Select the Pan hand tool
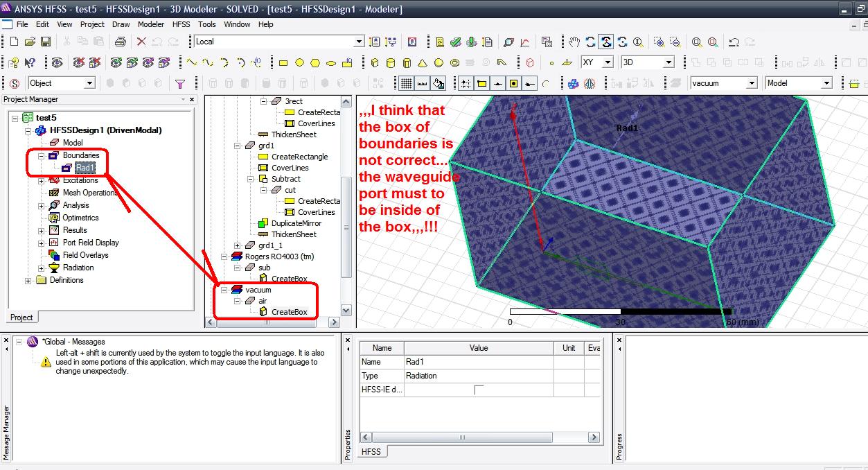 [574, 42]
